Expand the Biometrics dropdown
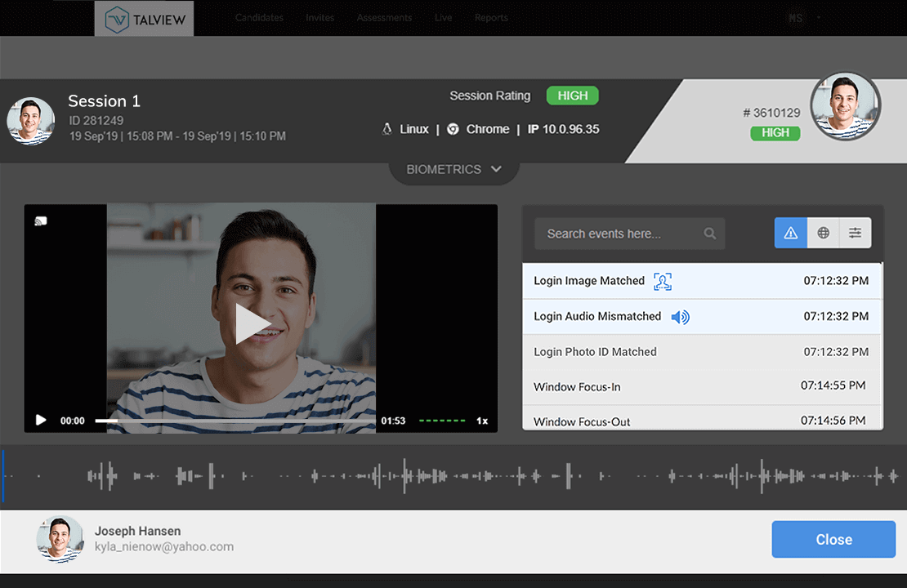 (x=454, y=170)
